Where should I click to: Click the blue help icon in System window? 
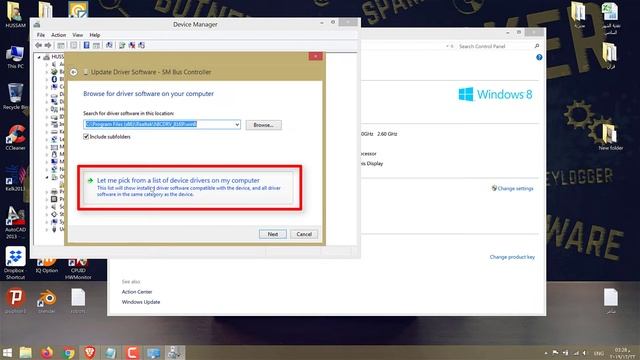(539, 58)
